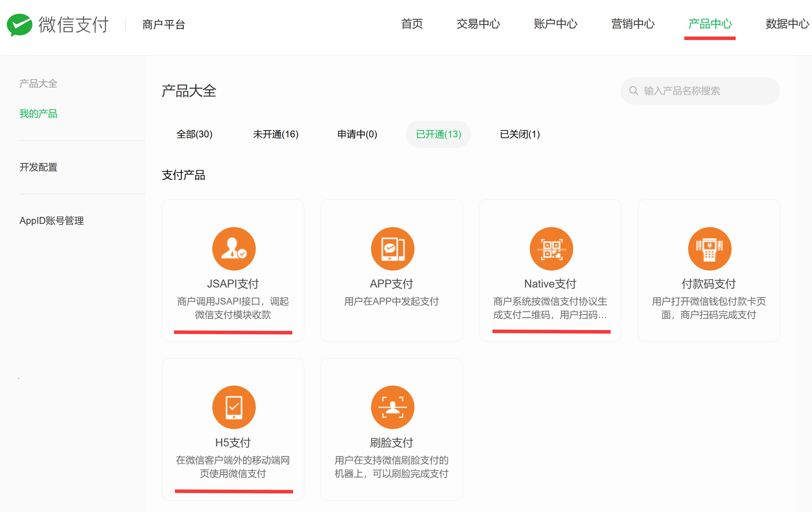Image resolution: width=812 pixels, height=512 pixels.
Task: Open 开发配置 in the sidebar
Action: pos(39,167)
